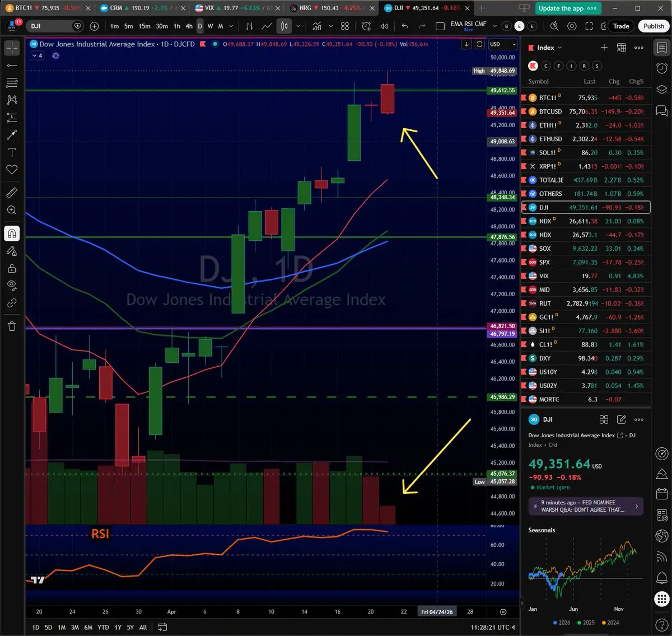
Task: Click the trash remove objects icon
Action: click(x=12, y=326)
